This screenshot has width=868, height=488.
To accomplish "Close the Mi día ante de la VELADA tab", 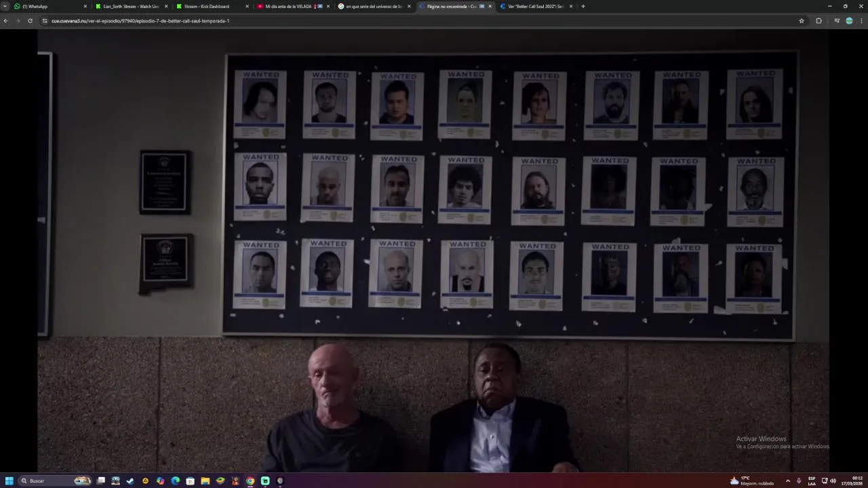I will (328, 6).
